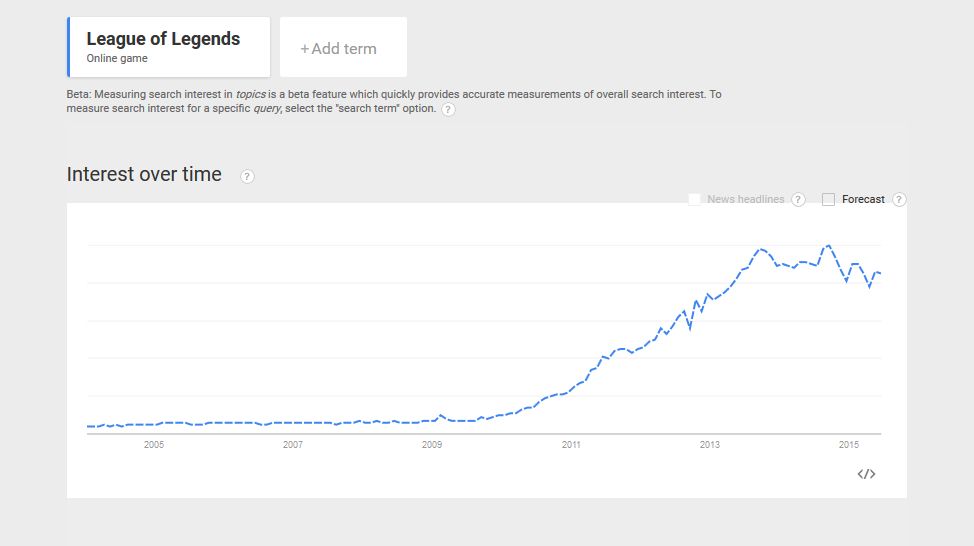Toggle the News headlines checkbox

(694, 199)
